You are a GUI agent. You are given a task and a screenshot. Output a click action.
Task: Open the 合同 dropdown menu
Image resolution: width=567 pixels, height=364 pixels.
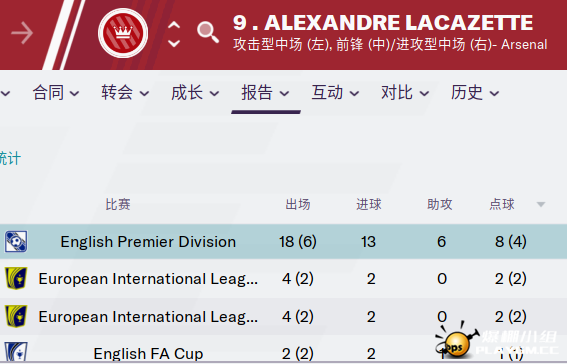pos(56,93)
